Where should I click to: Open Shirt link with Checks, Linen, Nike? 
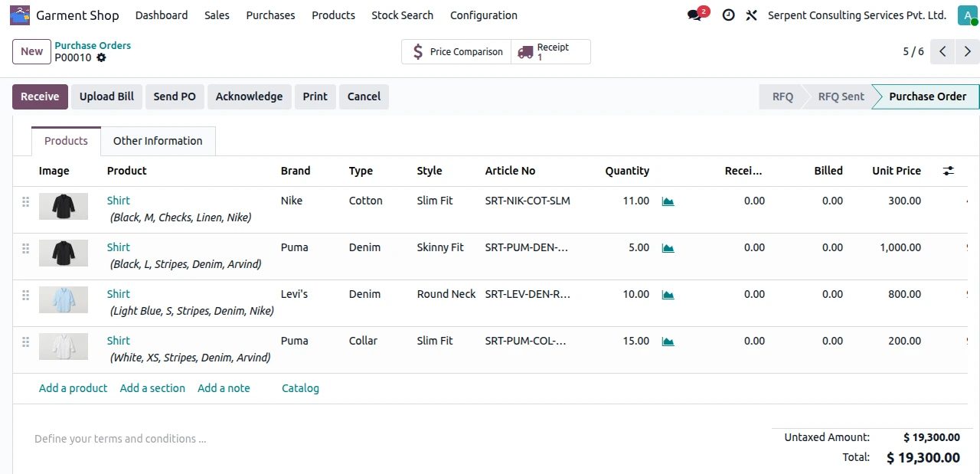[x=118, y=201]
